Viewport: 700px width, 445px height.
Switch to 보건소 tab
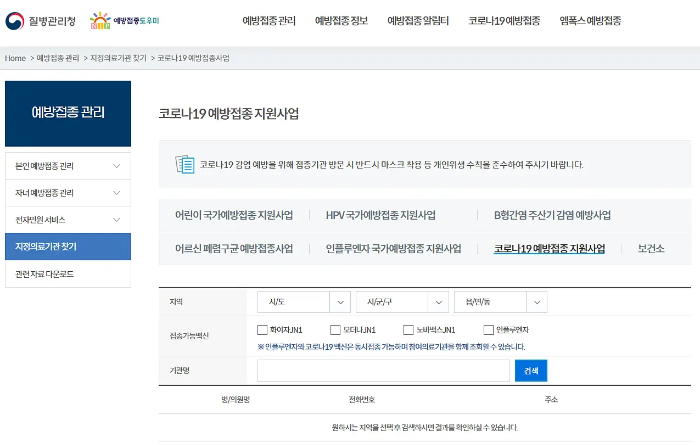point(651,248)
